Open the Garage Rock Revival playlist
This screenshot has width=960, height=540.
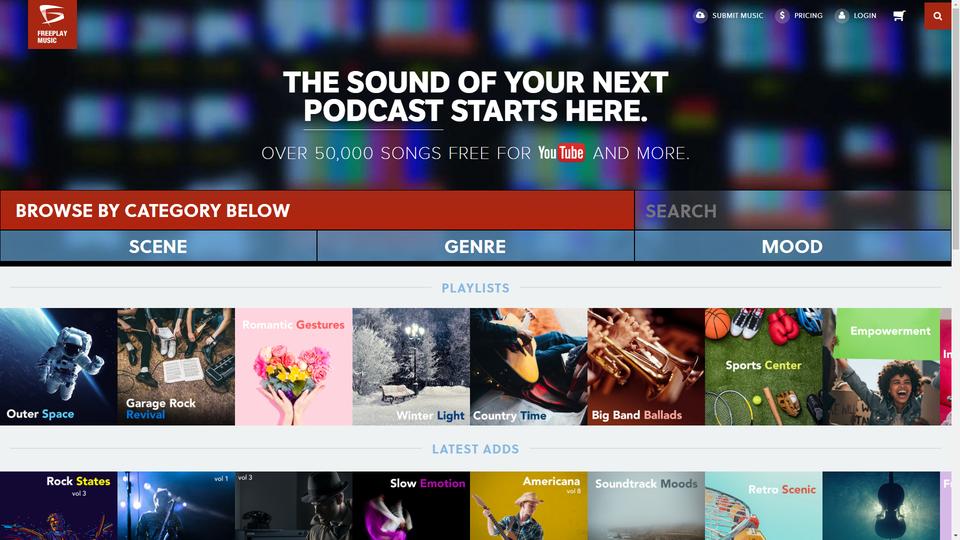[176, 367]
